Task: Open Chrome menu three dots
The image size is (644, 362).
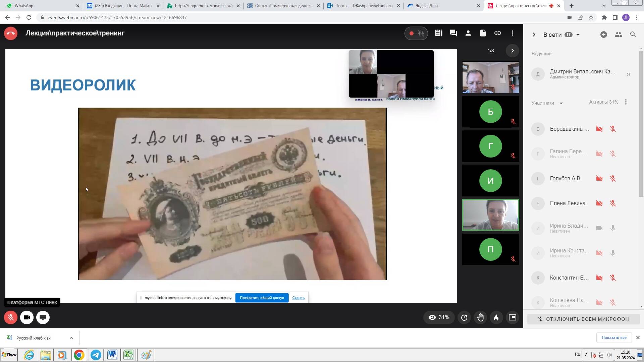Action: [637, 17]
